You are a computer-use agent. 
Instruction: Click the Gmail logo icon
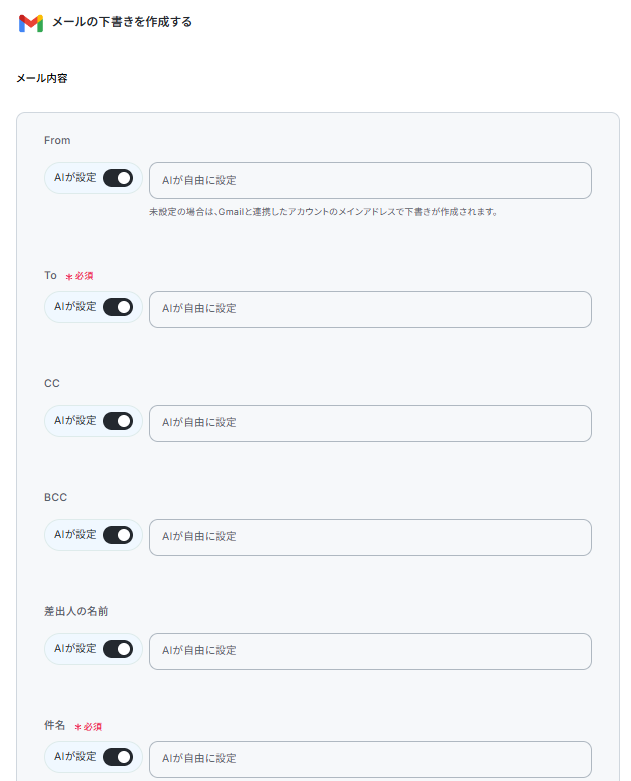[31, 23]
